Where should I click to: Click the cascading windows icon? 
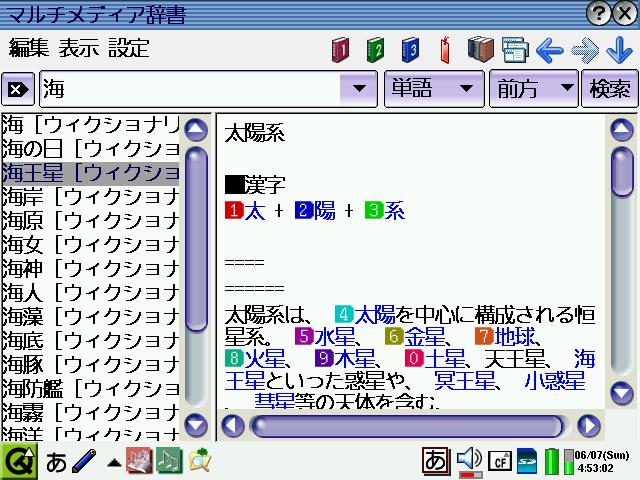pyautogui.click(x=515, y=50)
